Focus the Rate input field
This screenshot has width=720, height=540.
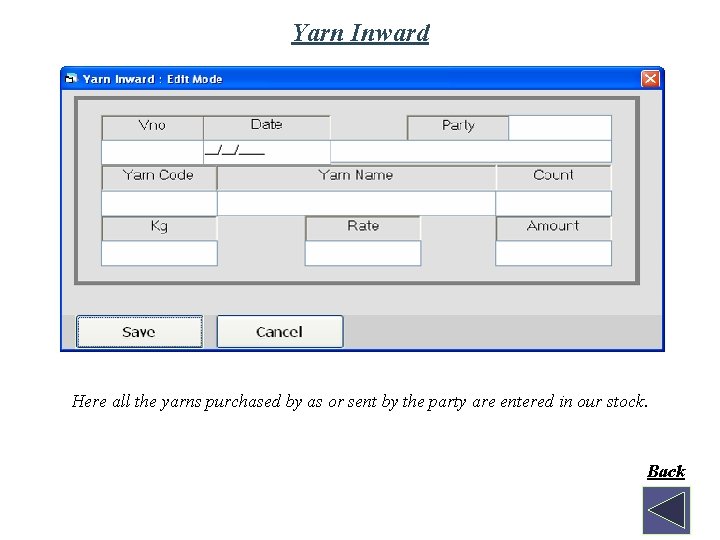(x=363, y=253)
